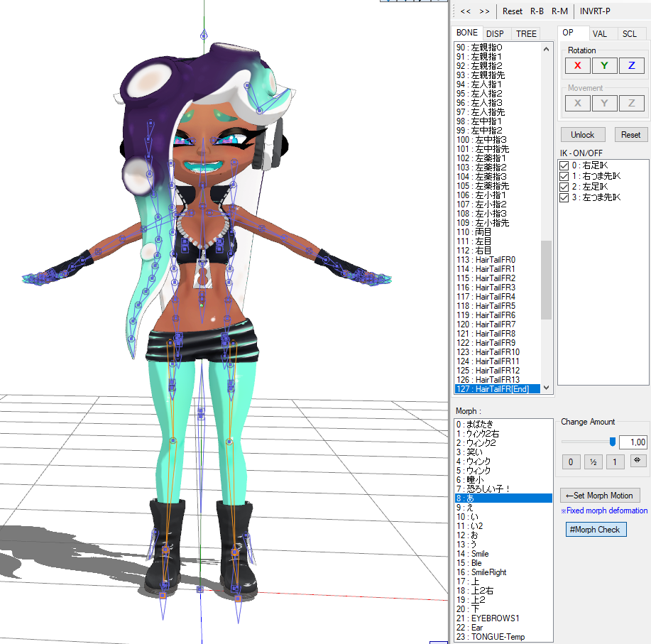Viewport: 651px width, 644px height.
Task: Select bone 97 : 左人指先
Action: pyautogui.click(x=498, y=112)
